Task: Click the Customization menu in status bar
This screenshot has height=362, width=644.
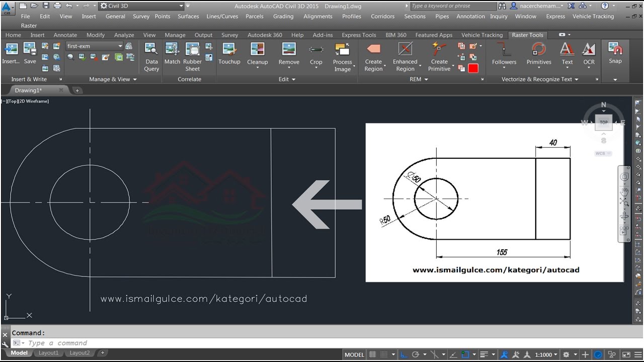Action: pyautogui.click(x=637, y=354)
